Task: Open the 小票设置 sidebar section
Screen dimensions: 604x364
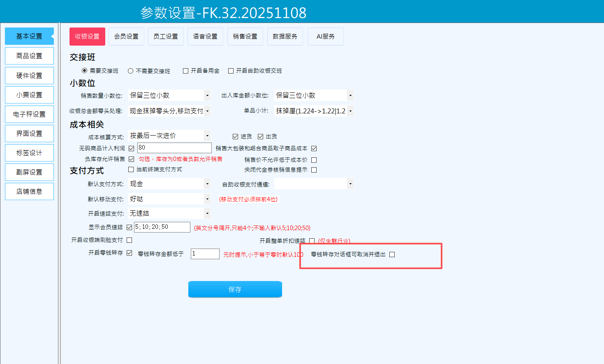Action: tap(29, 95)
